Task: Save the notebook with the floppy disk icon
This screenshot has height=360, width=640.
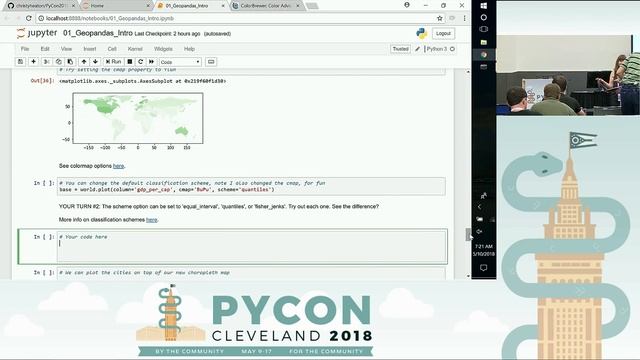Action: pyautogui.click(x=20, y=62)
